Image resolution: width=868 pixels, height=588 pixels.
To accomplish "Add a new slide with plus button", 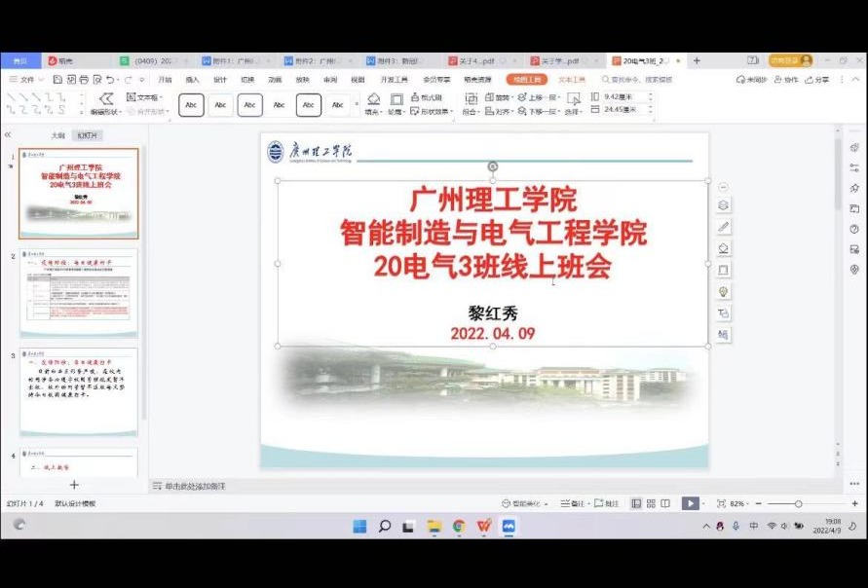I will tap(74, 484).
